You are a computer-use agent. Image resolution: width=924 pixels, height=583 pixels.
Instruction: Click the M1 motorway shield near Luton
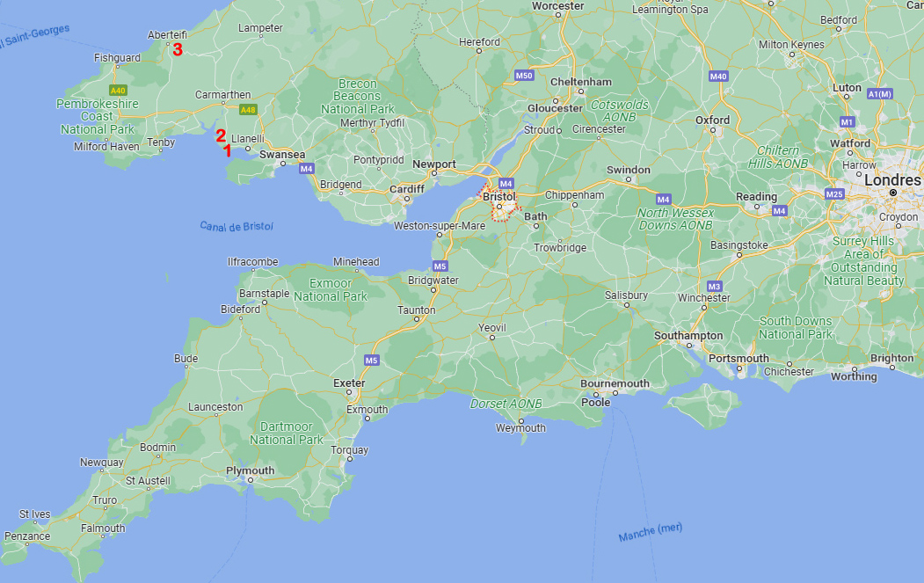847,122
